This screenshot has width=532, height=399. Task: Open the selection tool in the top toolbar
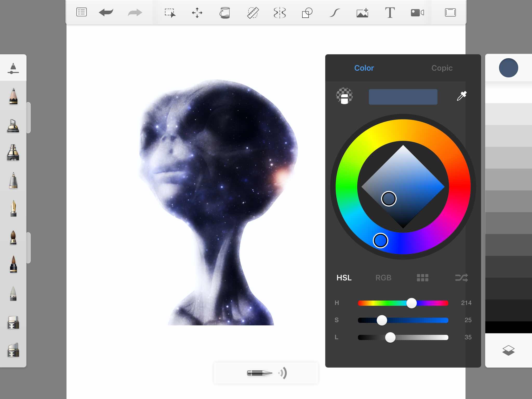tap(170, 12)
